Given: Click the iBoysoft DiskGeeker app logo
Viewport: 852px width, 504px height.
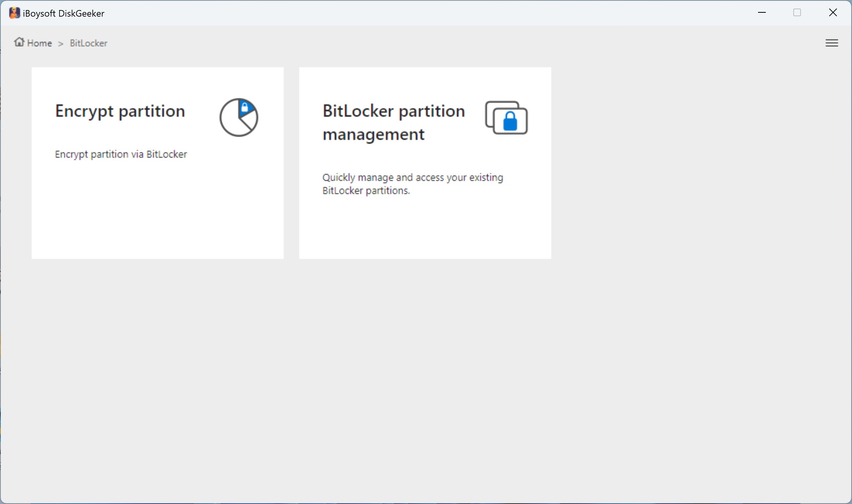Looking at the screenshot, I should pyautogui.click(x=15, y=13).
